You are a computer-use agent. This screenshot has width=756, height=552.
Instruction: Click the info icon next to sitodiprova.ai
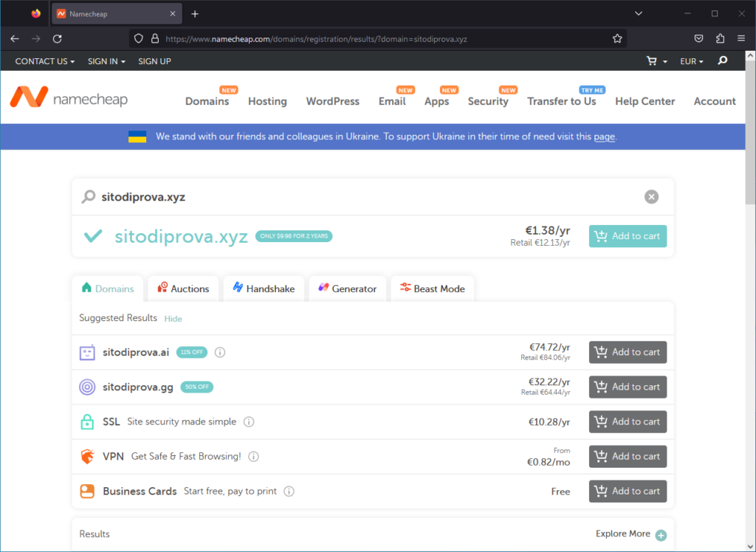(220, 353)
